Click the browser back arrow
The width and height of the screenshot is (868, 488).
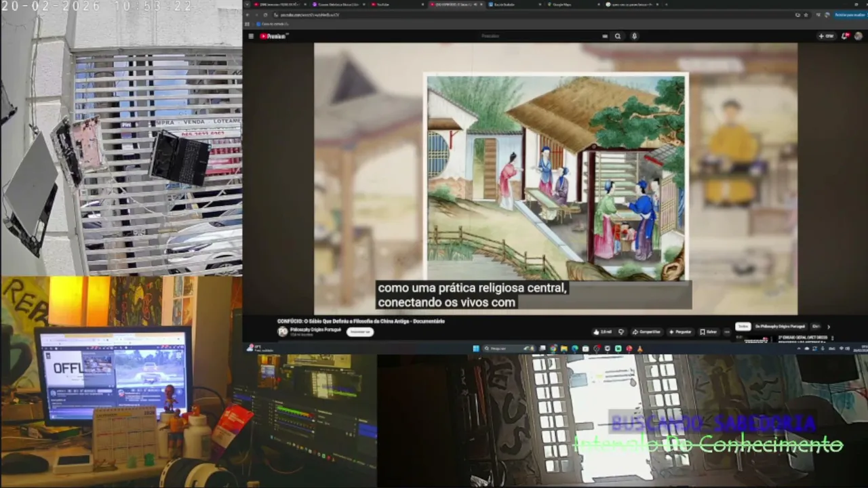click(x=247, y=15)
